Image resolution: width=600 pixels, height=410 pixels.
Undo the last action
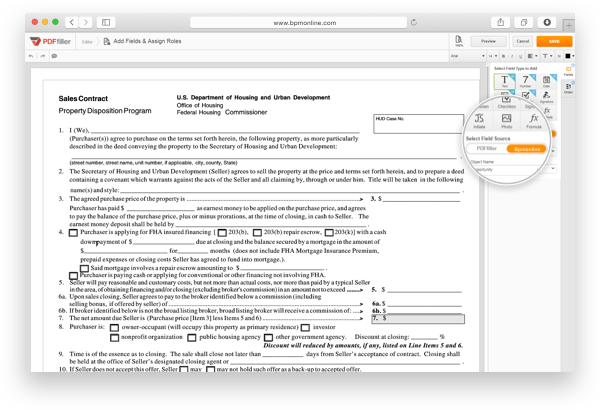pos(31,56)
